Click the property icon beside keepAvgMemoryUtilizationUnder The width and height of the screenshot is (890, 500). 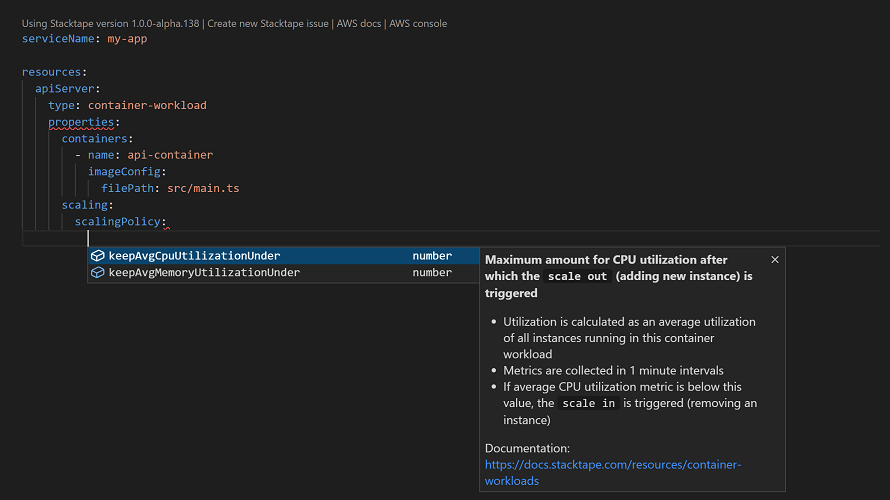[98, 272]
